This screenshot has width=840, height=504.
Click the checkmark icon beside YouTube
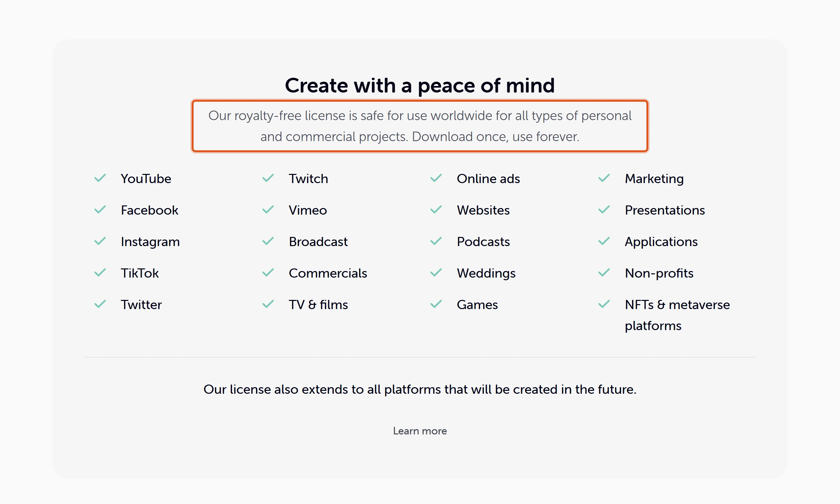[100, 178]
